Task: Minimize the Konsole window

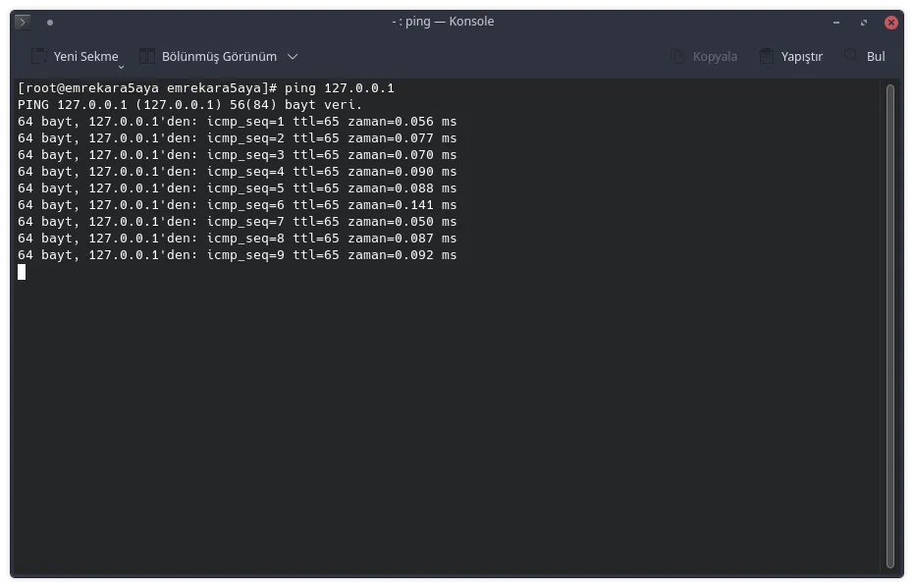Action: tap(836, 22)
